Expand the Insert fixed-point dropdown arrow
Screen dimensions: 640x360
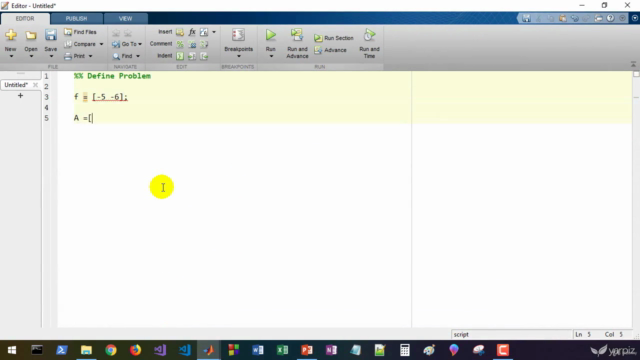[x=214, y=32]
